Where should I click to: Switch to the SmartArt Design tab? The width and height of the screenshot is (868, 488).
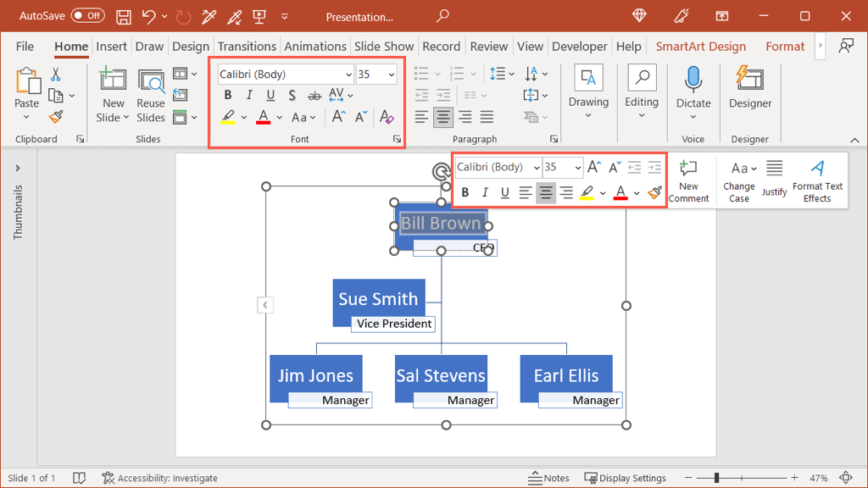pyautogui.click(x=700, y=47)
